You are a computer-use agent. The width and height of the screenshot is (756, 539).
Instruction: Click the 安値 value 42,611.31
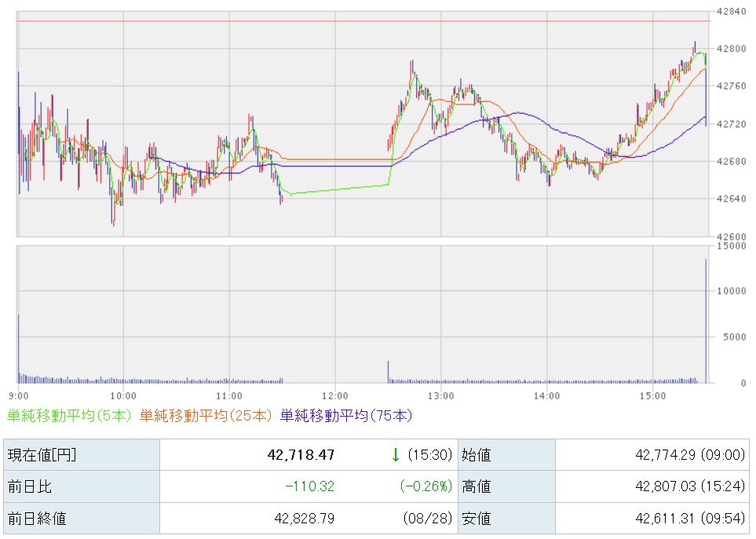(666, 519)
